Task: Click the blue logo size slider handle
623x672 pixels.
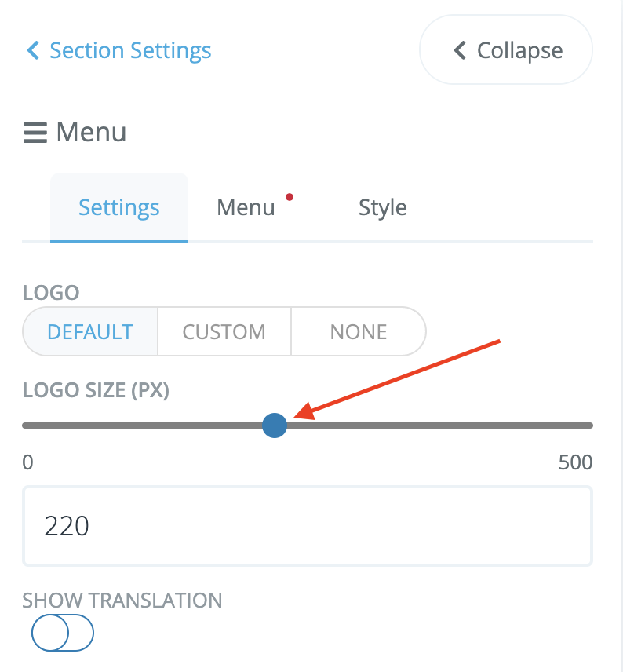Action: coord(275,425)
